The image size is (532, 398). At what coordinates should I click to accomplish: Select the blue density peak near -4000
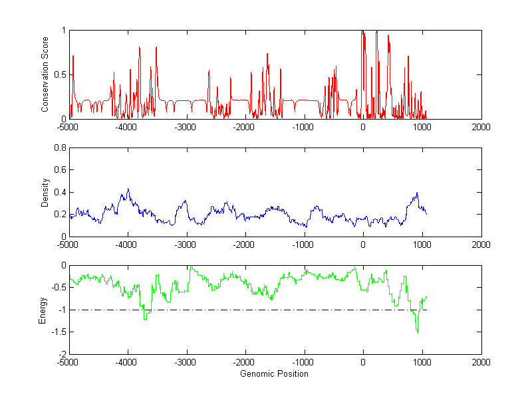[128, 189]
